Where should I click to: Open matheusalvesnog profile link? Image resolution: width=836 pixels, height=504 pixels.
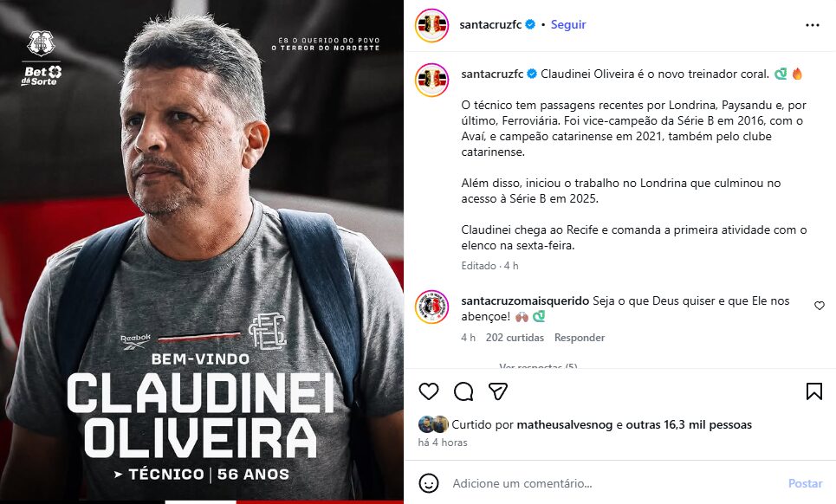565,424
